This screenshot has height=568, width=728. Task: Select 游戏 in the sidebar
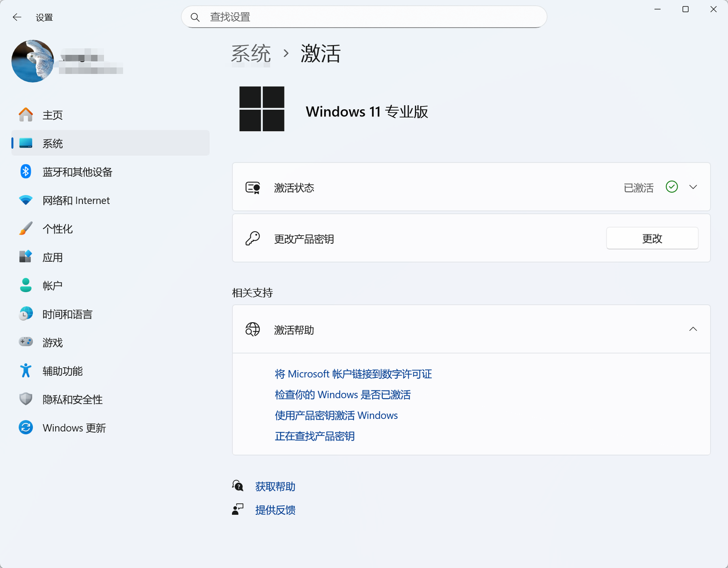(x=110, y=342)
